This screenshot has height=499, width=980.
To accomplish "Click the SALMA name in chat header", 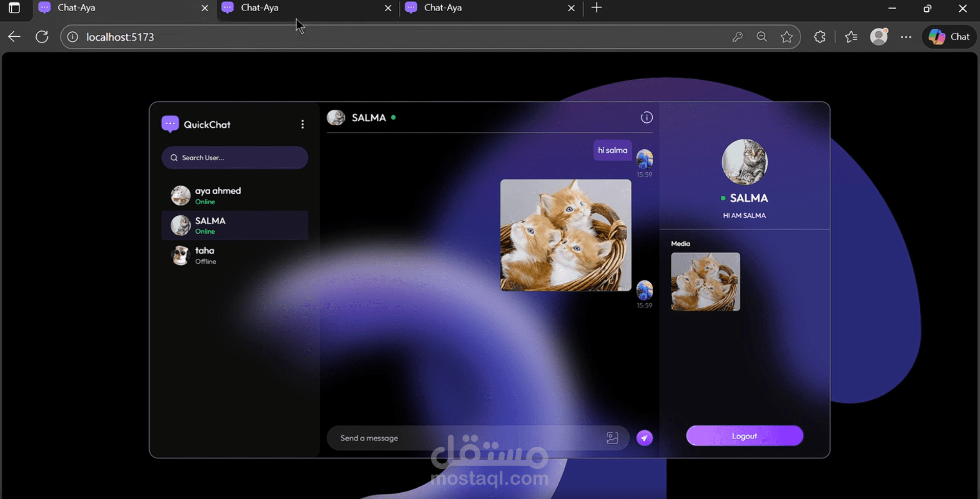I will [x=369, y=118].
